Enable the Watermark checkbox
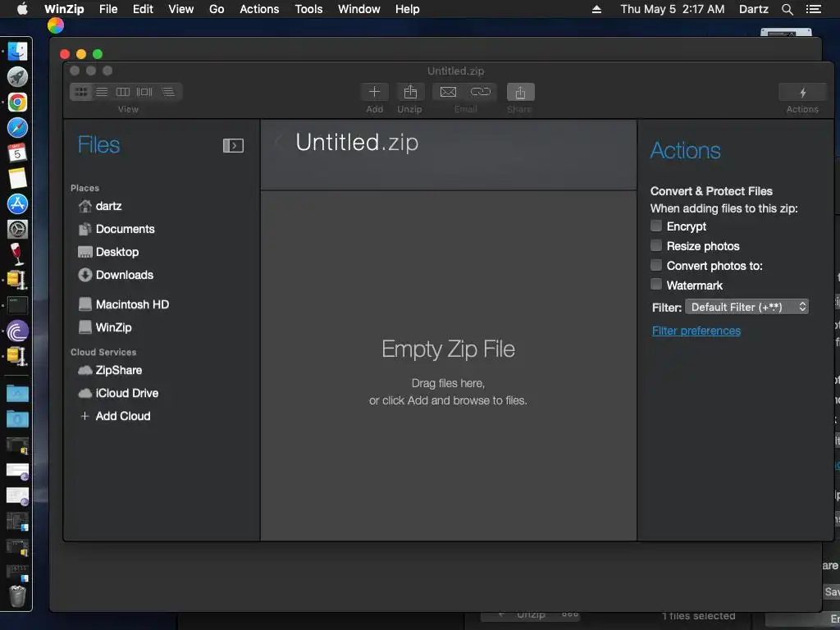 [655, 285]
